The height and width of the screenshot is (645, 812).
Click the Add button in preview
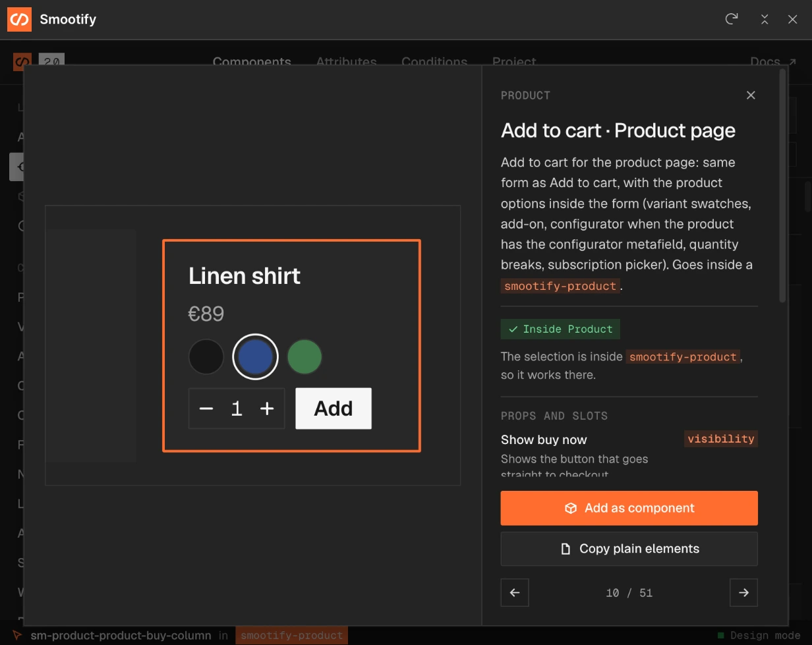333,408
